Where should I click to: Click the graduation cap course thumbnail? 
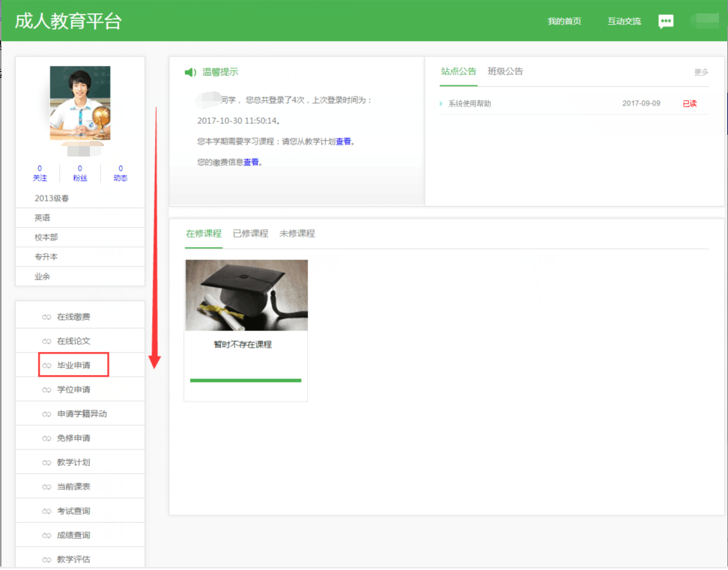click(x=245, y=295)
